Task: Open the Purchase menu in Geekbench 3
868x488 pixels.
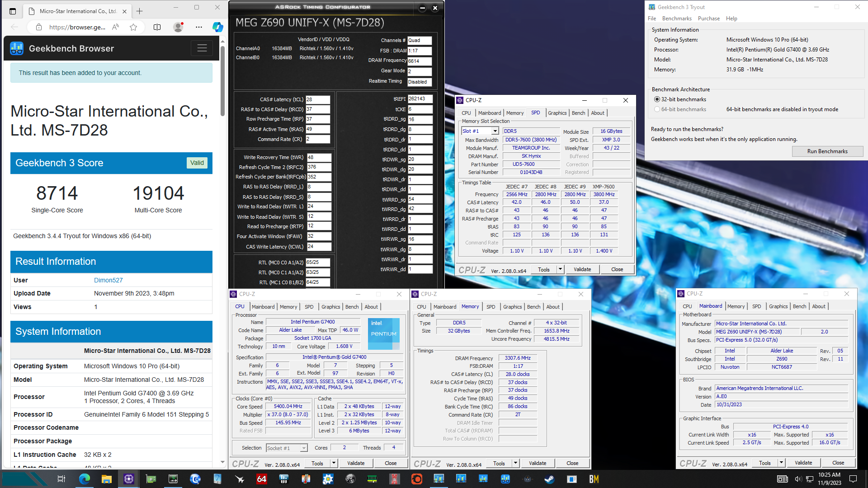Action: 708,19
